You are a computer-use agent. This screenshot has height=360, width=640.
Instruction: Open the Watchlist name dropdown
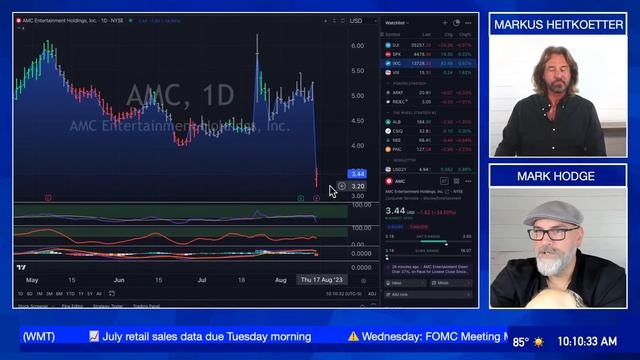(397, 23)
